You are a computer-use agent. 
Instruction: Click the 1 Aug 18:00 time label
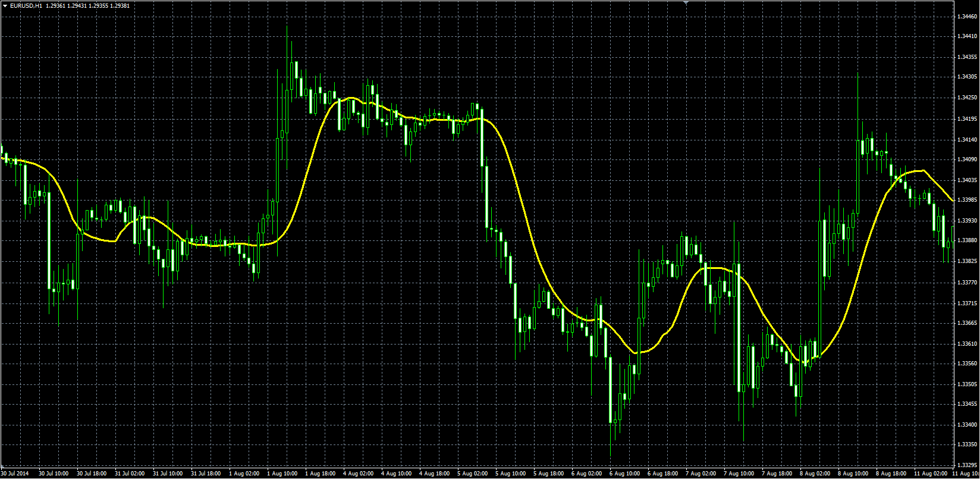(320, 474)
